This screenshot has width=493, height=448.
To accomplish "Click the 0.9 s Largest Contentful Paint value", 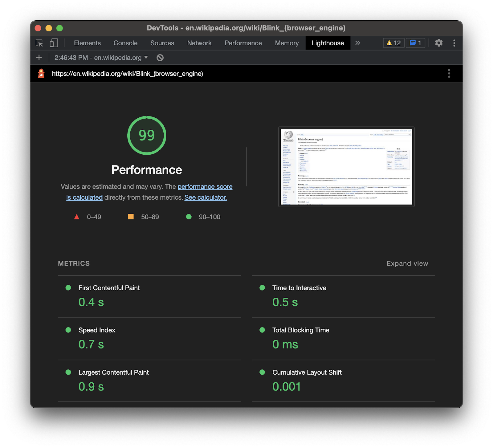I will pyautogui.click(x=91, y=386).
